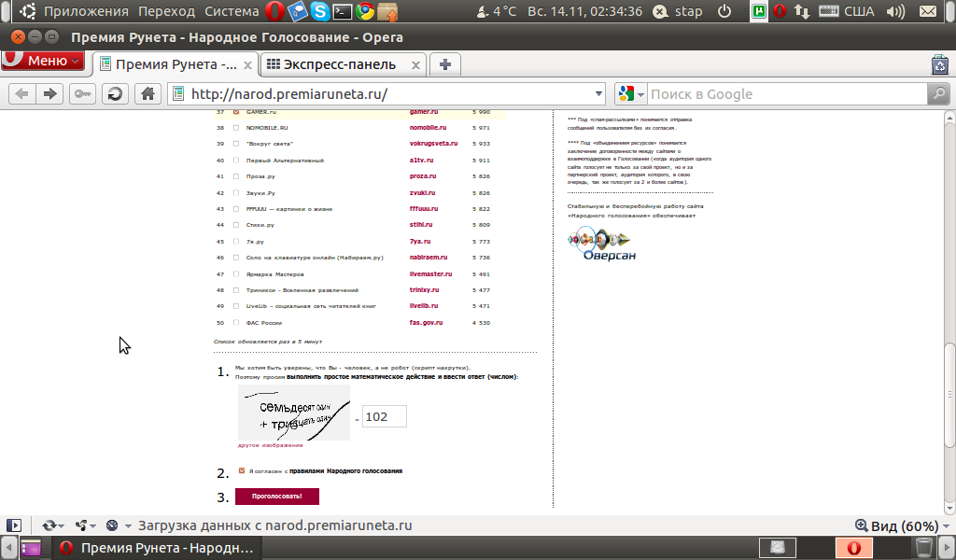Open the trash applet in bottom panel
The width and height of the screenshot is (956, 560).
(x=924, y=548)
